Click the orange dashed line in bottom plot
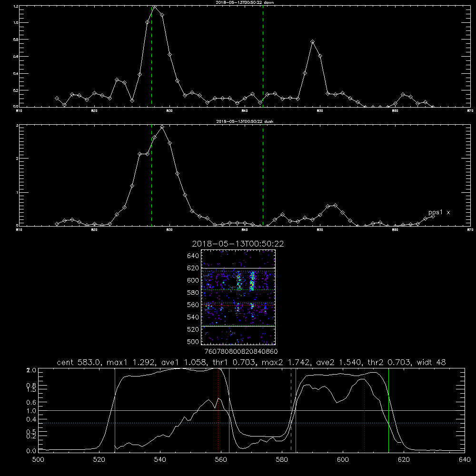 coord(291,410)
